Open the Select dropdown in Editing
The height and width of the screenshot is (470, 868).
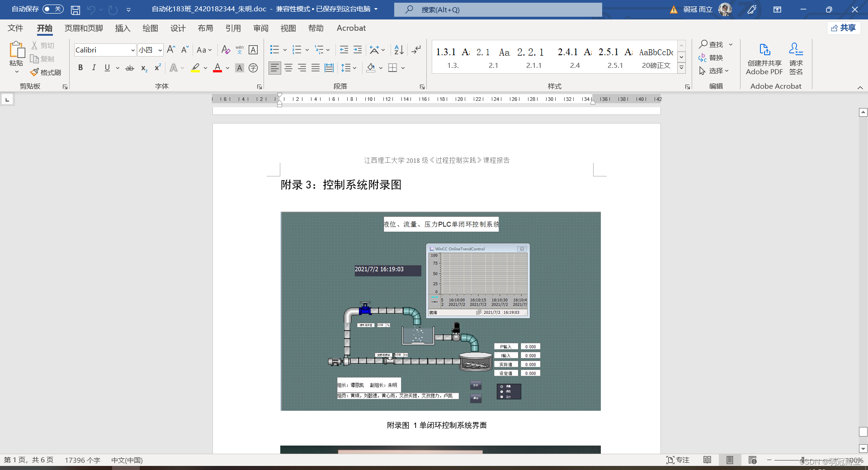[714, 71]
